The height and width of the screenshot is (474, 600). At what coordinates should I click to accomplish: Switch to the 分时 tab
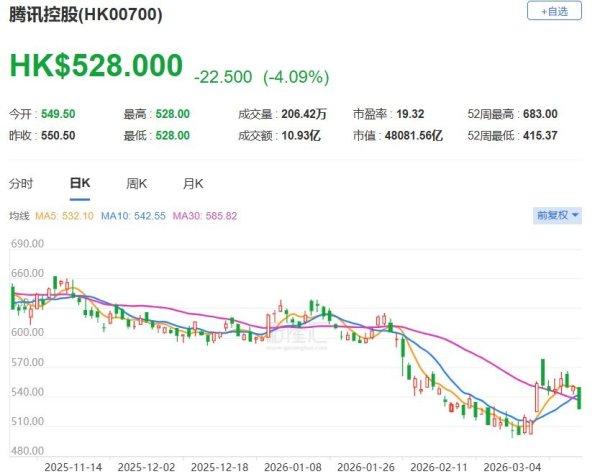pos(21,184)
